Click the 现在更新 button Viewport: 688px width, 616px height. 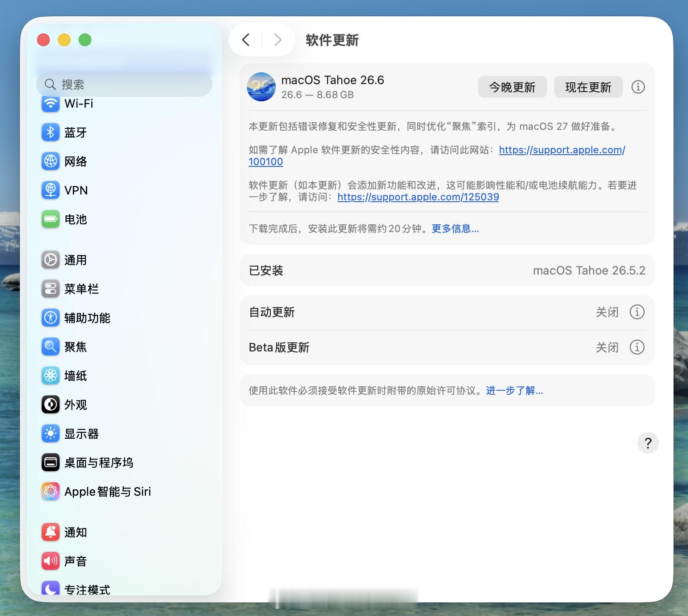(588, 87)
